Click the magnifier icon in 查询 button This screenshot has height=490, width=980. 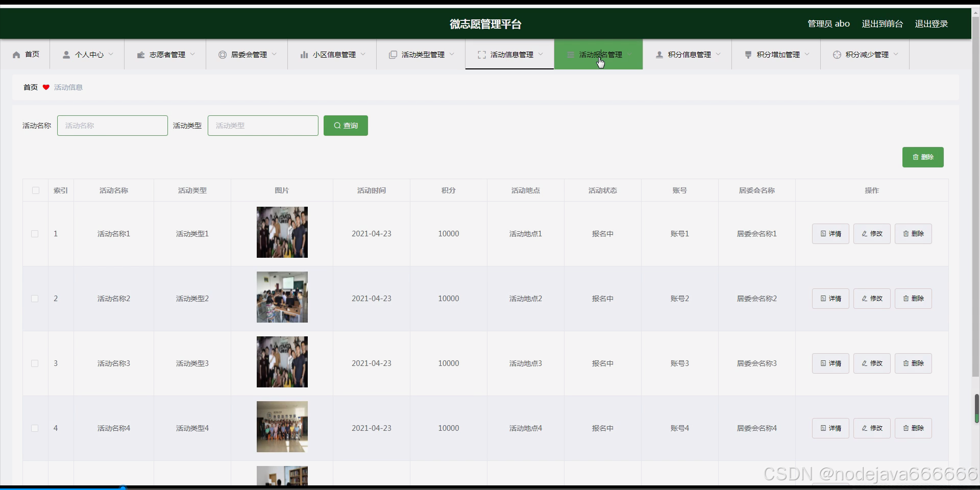337,126
